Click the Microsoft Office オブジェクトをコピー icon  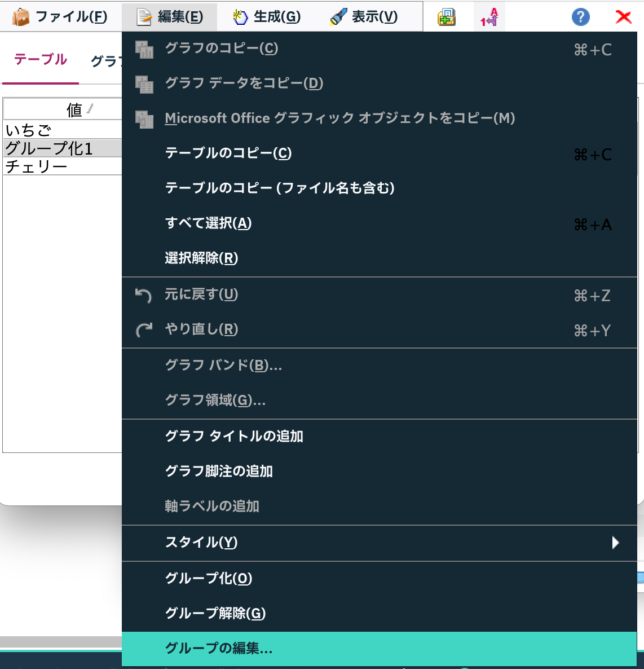144,118
